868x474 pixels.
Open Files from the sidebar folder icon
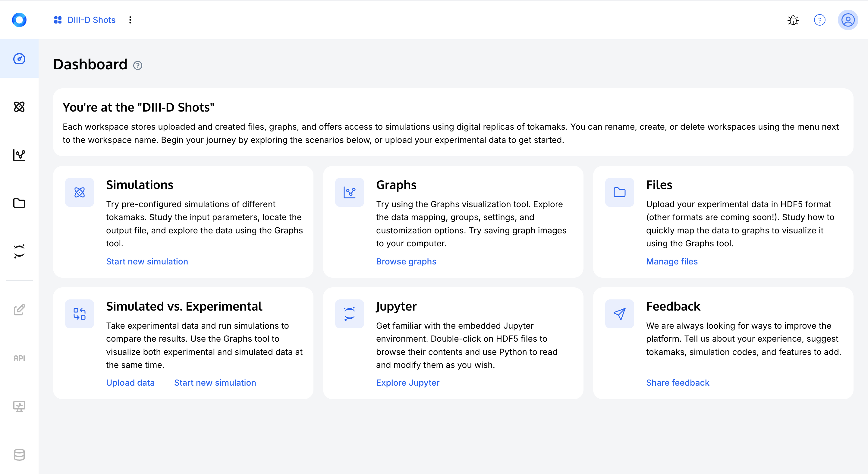pyautogui.click(x=19, y=203)
